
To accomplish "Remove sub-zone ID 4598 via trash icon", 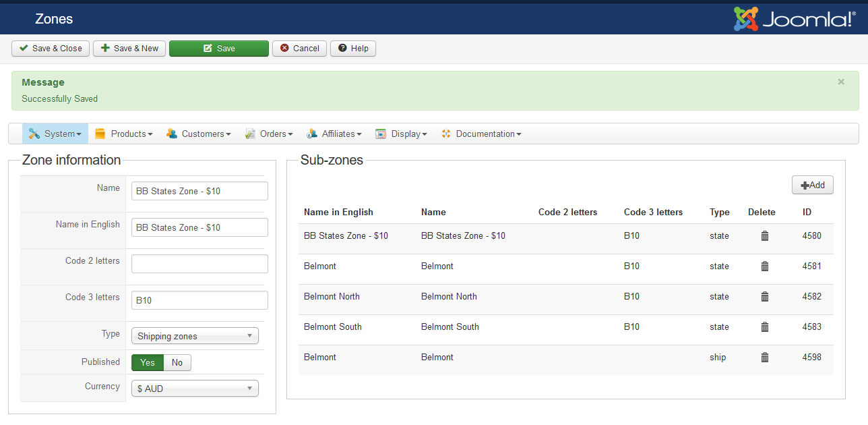I will point(764,358).
